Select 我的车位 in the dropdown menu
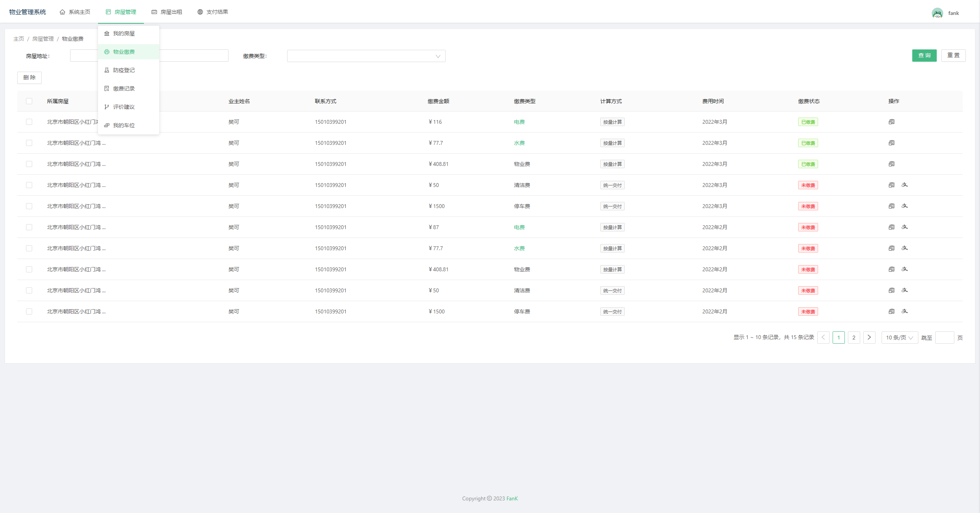980x513 pixels. click(x=124, y=125)
